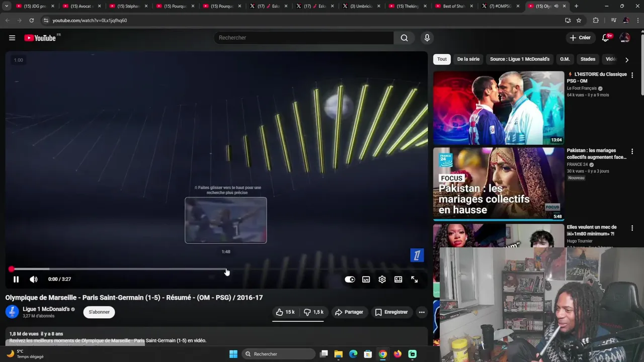The width and height of the screenshot is (644, 362).
Task: Open the notifications bell
Action: pyautogui.click(x=606, y=38)
